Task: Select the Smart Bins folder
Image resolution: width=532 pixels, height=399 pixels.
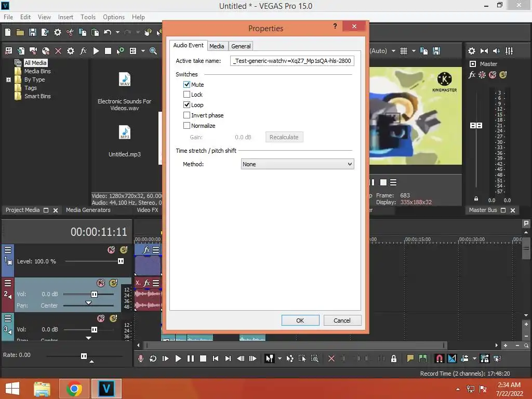Action: (37, 96)
